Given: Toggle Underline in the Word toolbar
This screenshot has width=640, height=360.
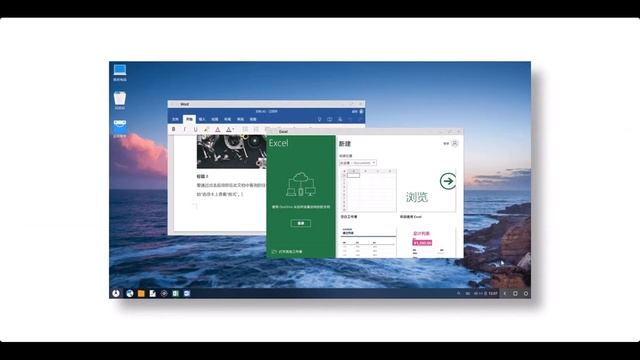Looking at the screenshot, I should [x=196, y=129].
